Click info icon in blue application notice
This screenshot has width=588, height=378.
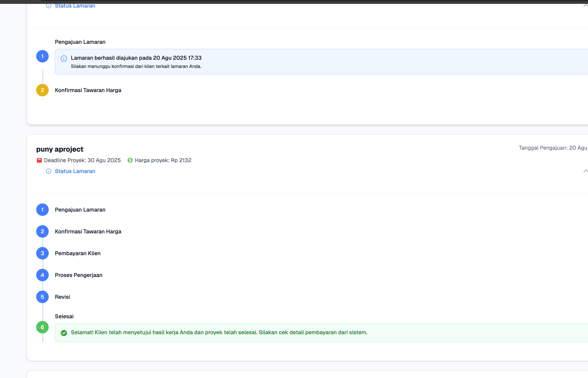pos(64,58)
